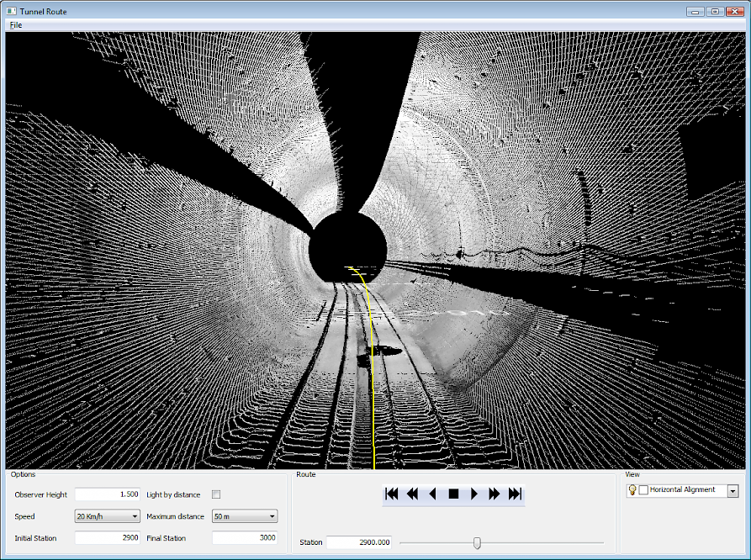Click the Station value field in Route
Screen dimensions: 751x560
[x=359, y=543]
